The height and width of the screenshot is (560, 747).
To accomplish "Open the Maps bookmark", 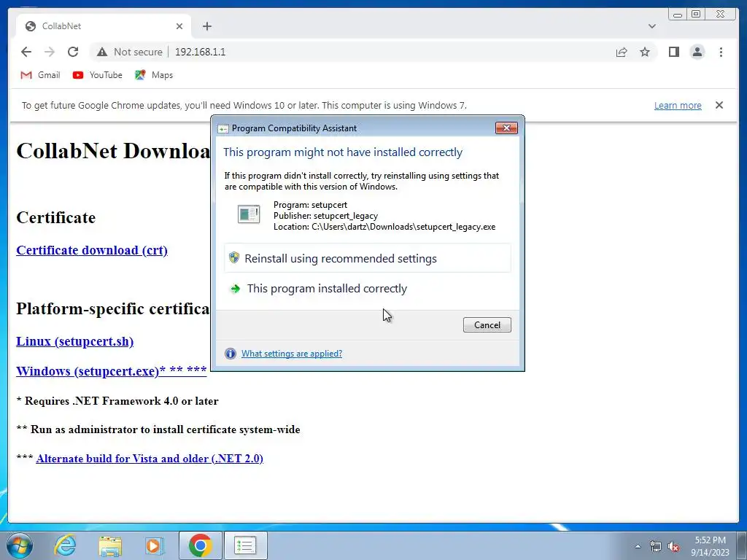I will point(154,75).
